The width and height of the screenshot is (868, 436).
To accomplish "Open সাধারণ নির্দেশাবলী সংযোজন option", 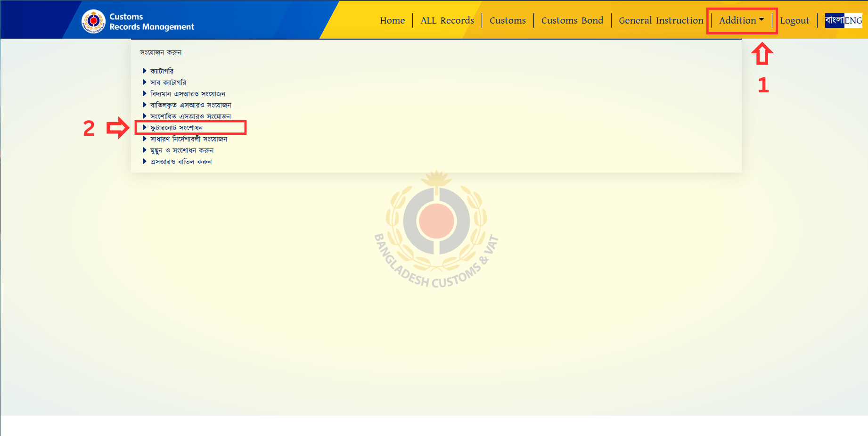I will point(188,139).
